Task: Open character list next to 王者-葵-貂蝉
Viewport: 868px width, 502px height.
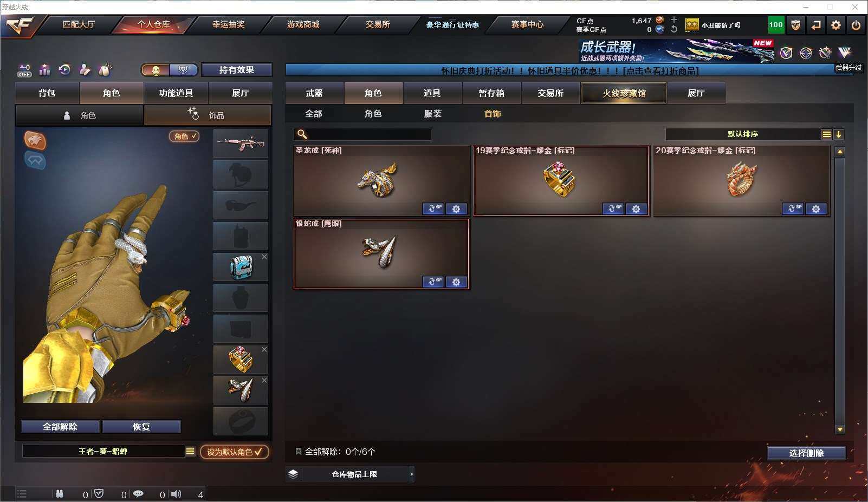Action: pyautogui.click(x=190, y=451)
